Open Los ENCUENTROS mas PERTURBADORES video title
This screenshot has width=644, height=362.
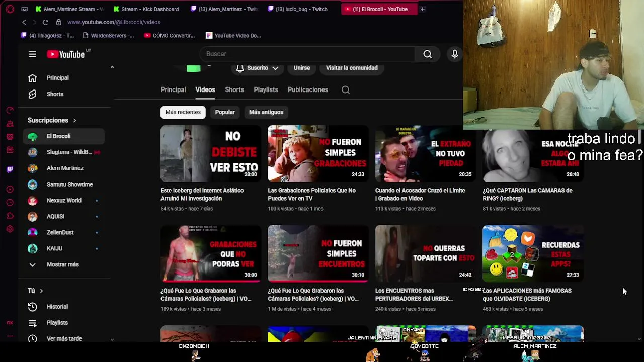point(414,295)
